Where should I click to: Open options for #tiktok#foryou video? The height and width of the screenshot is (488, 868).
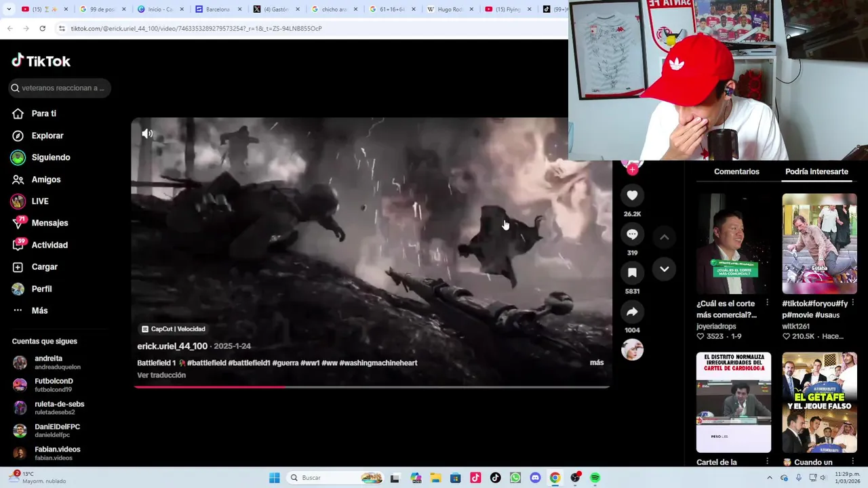click(852, 303)
